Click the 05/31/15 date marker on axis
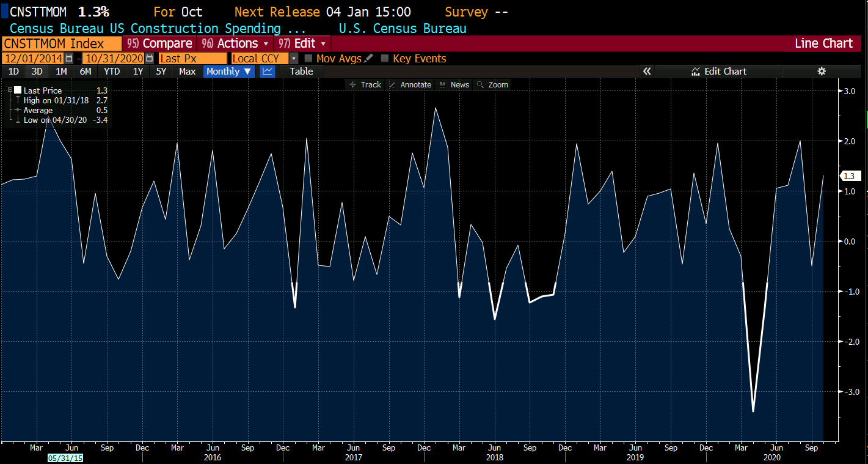The height and width of the screenshot is (464, 868). click(65, 457)
